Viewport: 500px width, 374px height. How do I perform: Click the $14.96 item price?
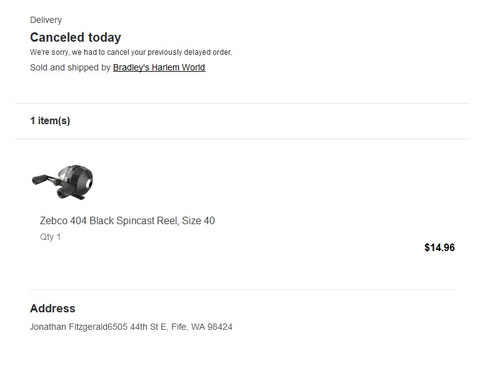439,247
